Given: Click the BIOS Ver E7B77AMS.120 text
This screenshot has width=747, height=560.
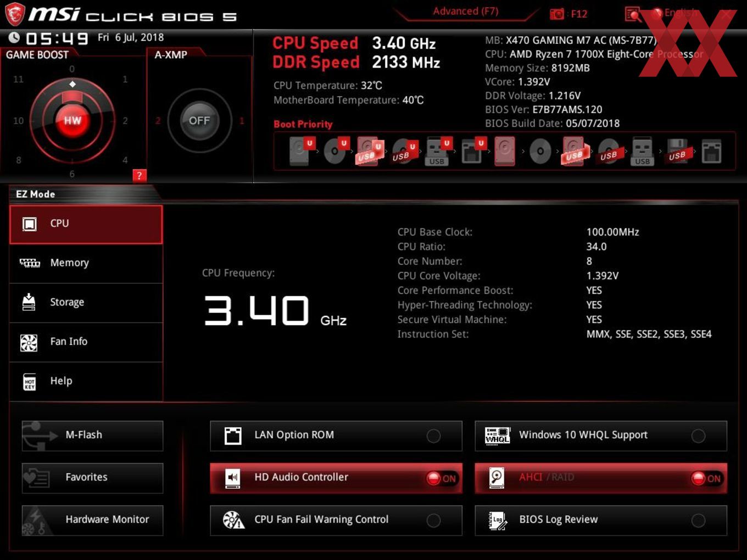Looking at the screenshot, I should [x=543, y=110].
